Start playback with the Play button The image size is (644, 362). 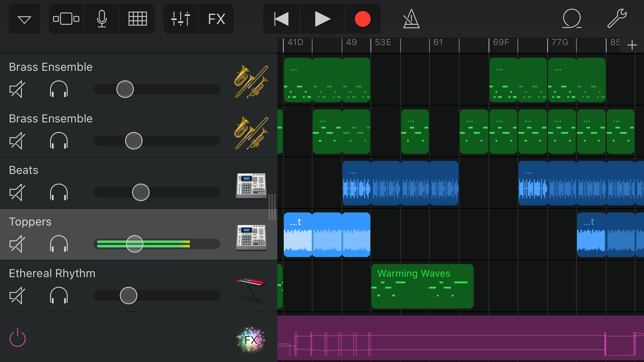click(323, 20)
